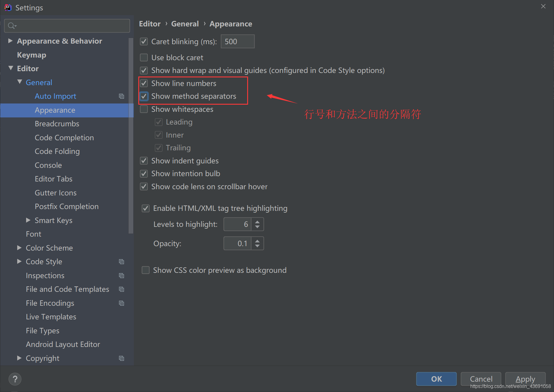Click General in the breadcrumb path

pyautogui.click(x=185, y=24)
